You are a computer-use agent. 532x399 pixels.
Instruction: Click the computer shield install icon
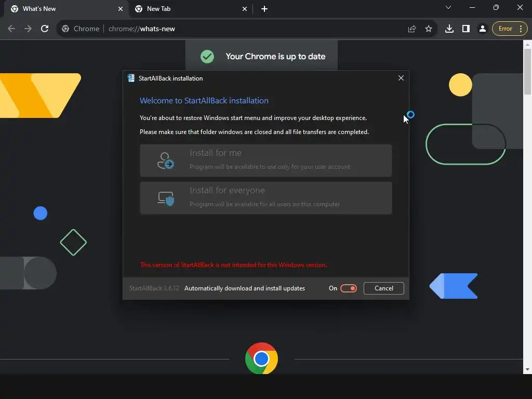point(166,198)
